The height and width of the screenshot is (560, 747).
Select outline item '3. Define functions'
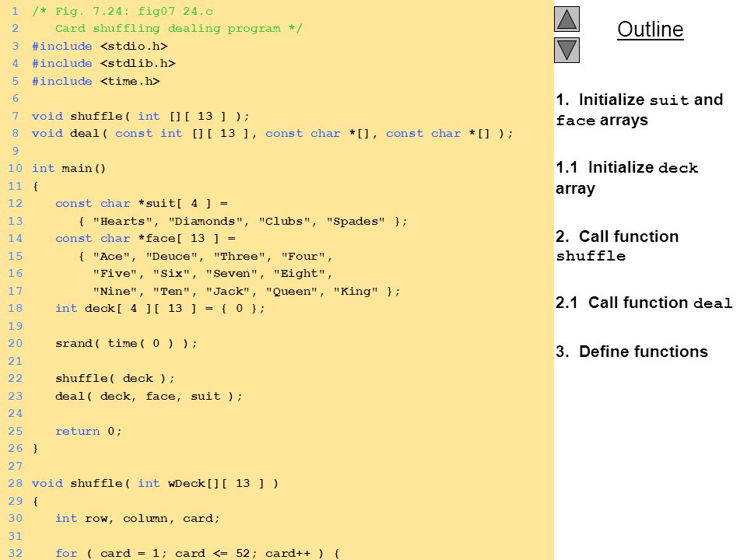click(632, 352)
